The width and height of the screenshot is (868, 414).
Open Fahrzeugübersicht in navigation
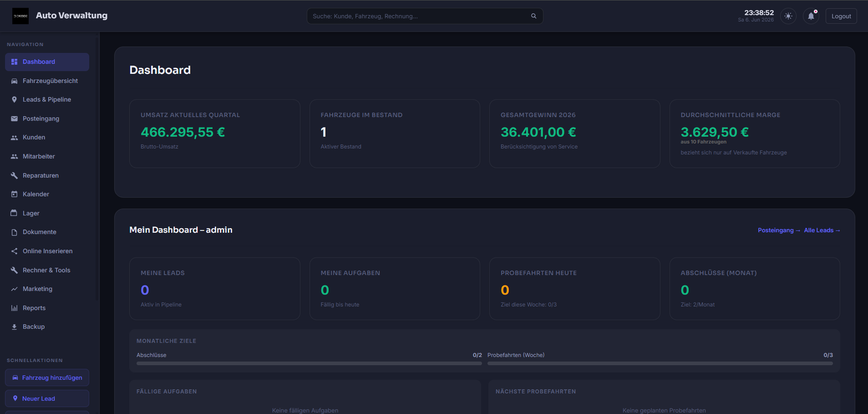[47, 81]
